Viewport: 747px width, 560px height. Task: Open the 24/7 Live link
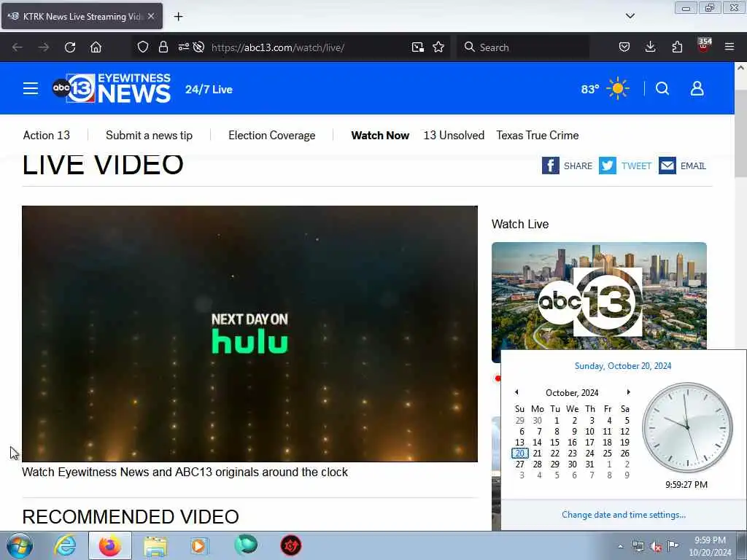[x=209, y=90]
